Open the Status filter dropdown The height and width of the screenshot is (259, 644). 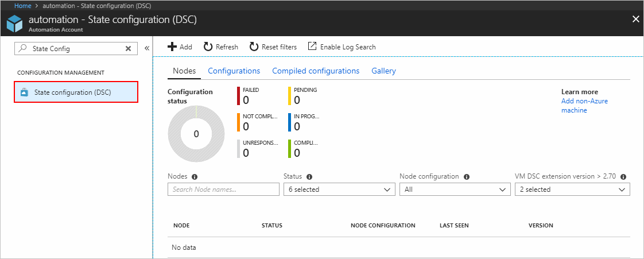click(339, 190)
